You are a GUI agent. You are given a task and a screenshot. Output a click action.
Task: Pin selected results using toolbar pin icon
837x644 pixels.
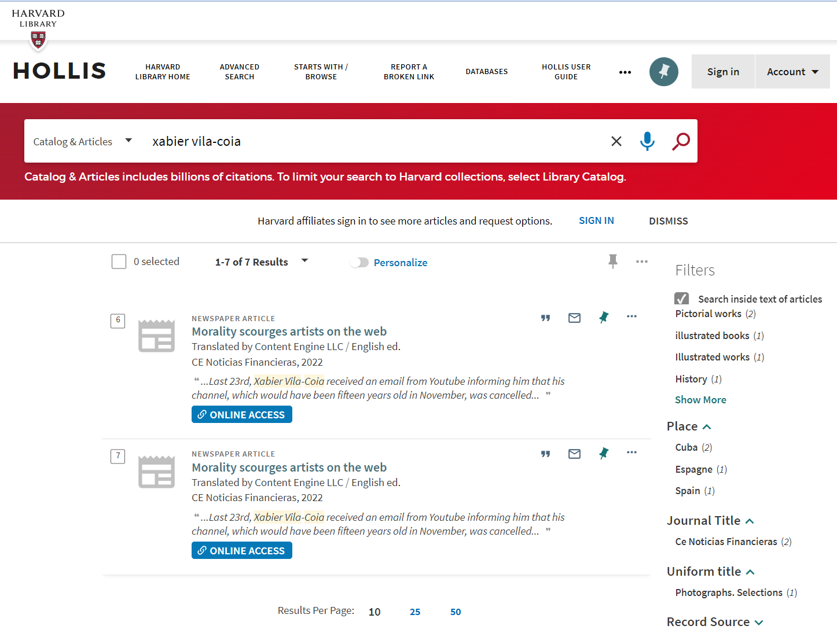[613, 262]
